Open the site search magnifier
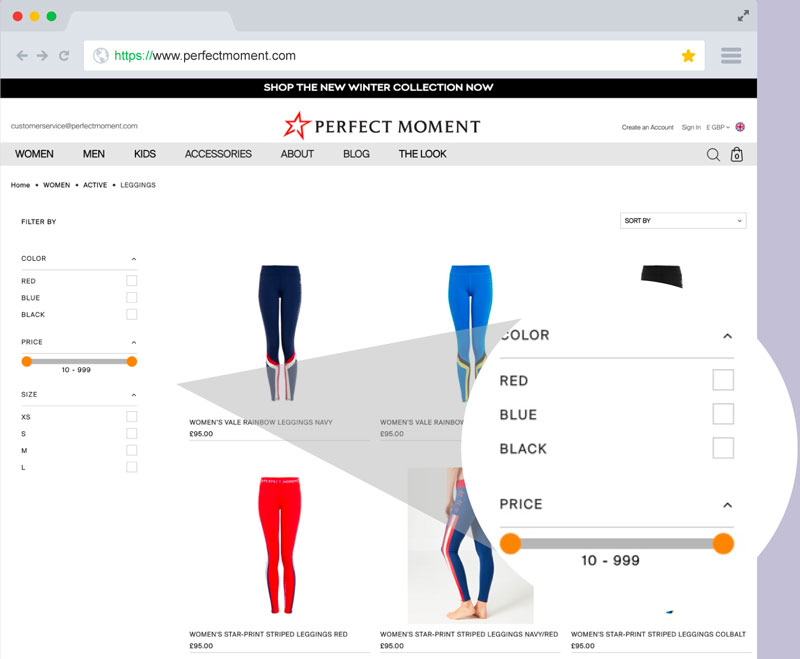This screenshot has height=659, width=800. coord(713,154)
